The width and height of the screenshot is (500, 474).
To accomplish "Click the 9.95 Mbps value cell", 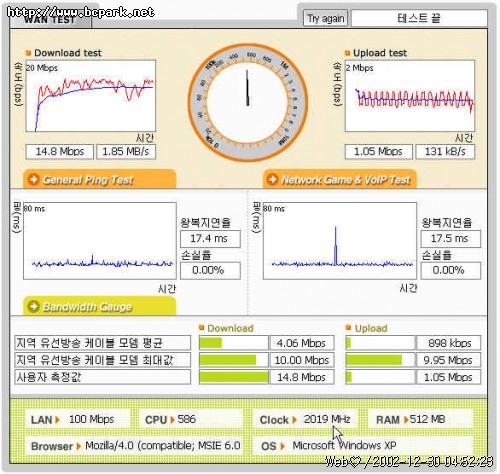I will click(449, 360).
